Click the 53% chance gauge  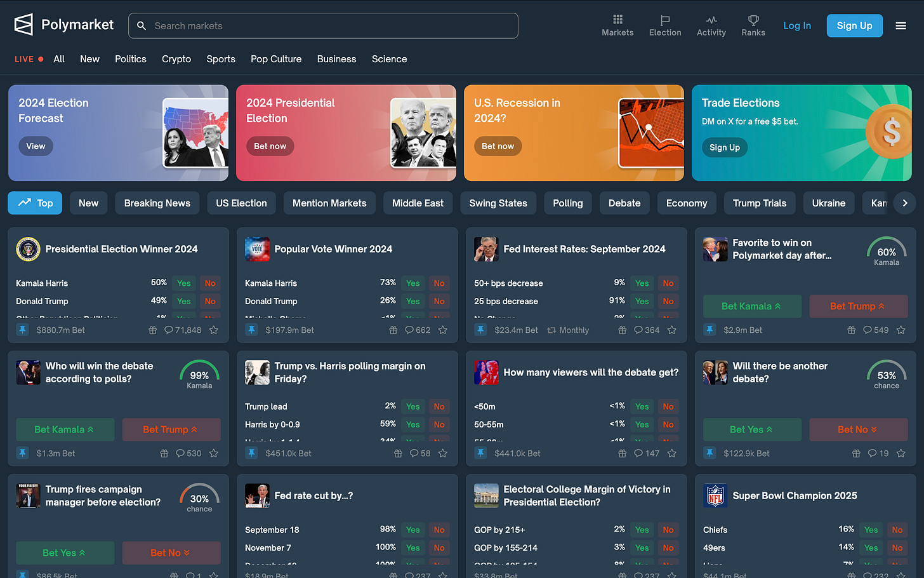click(887, 375)
